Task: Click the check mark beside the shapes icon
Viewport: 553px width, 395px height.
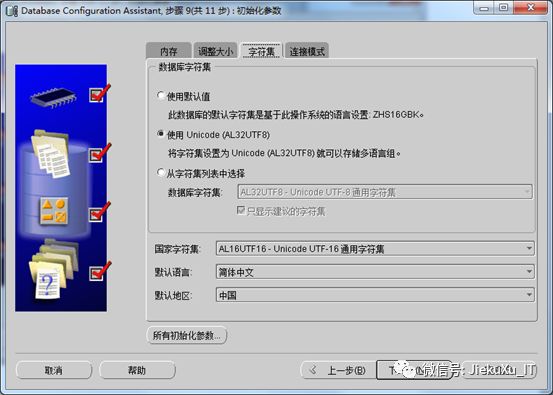Action: (x=99, y=212)
